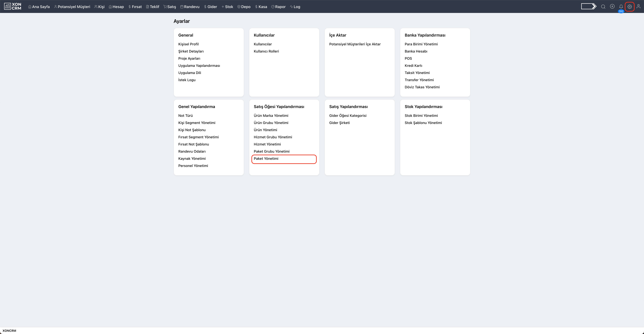The width and height of the screenshot is (644, 334).
Task: Open the Kişi menu item
Action: pos(99,7)
